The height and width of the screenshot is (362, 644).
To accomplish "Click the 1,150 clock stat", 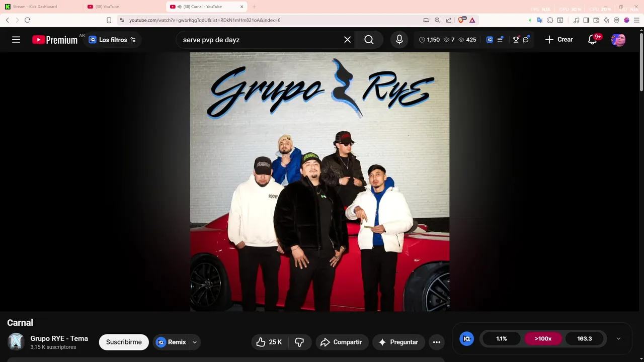I will (x=429, y=40).
